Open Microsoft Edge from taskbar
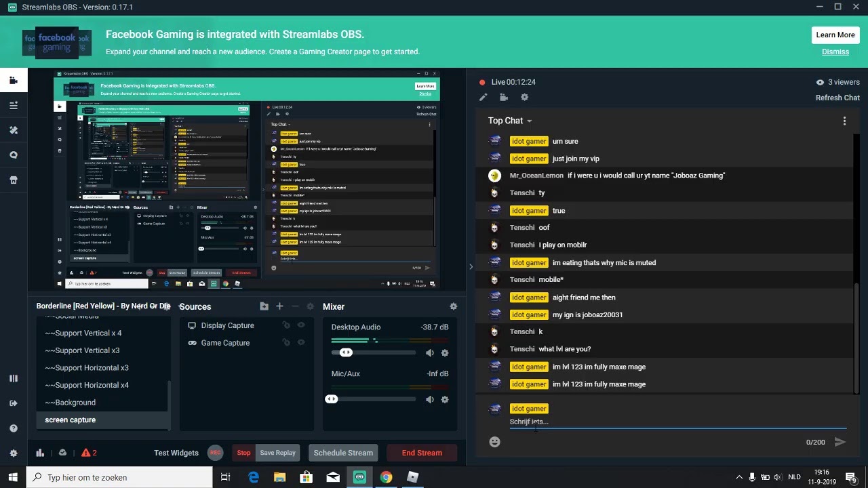The height and width of the screenshot is (488, 868). click(x=254, y=477)
